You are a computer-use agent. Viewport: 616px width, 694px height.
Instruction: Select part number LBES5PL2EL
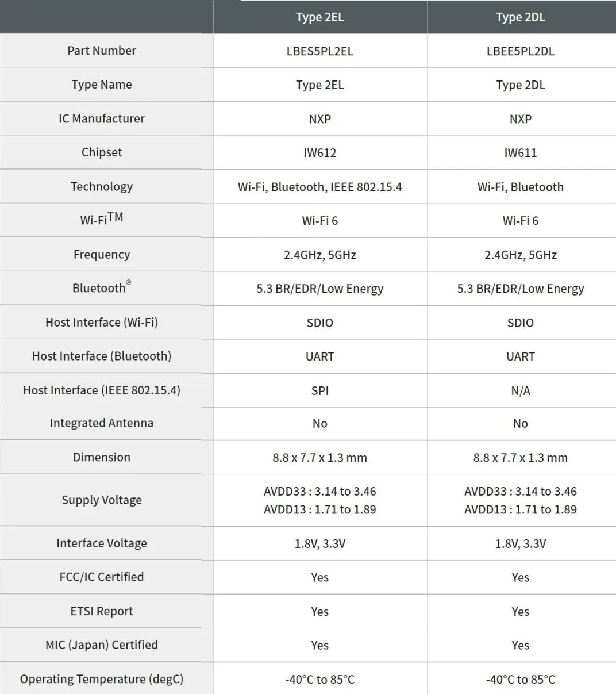tap(320, 51)
